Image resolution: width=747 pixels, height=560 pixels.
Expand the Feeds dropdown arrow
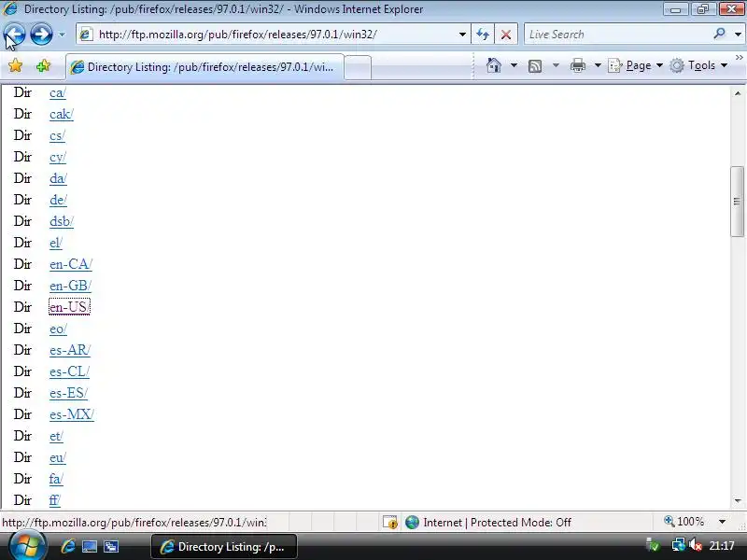(556, 65)
